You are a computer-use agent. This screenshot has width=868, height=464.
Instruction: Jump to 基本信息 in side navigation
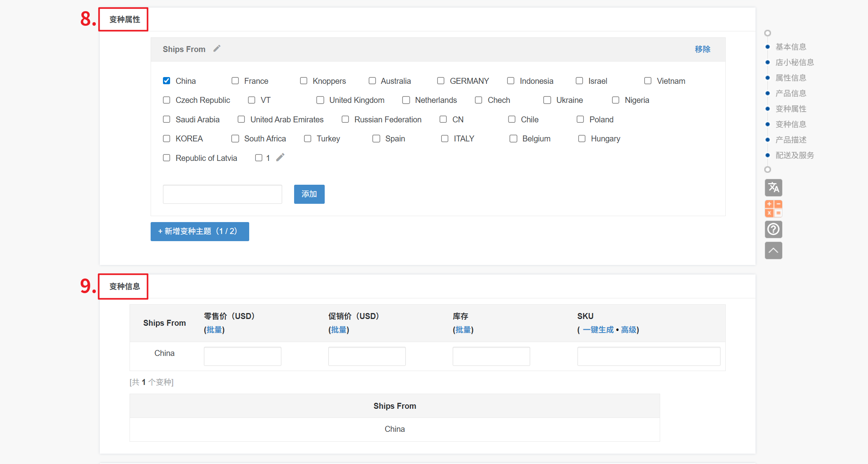(790, 47)
